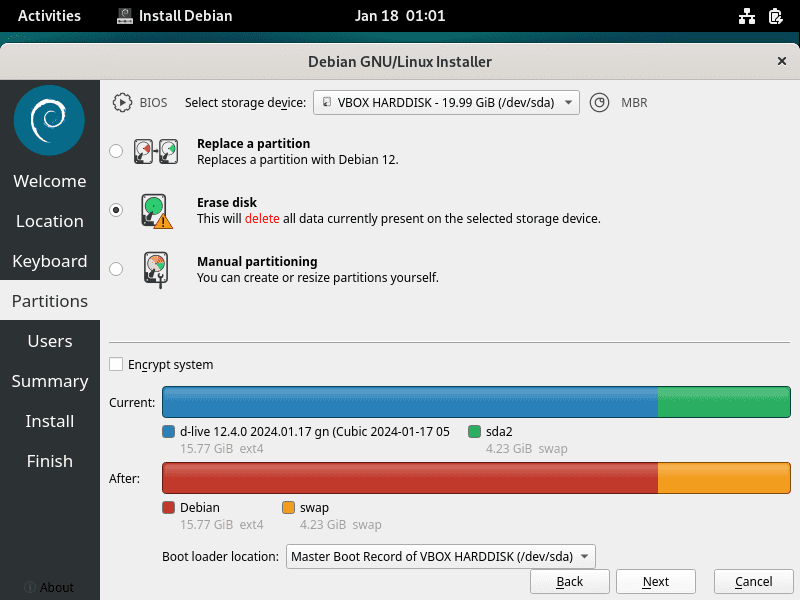Go to the Install step

pyautogui.click(x=50, y=421)
